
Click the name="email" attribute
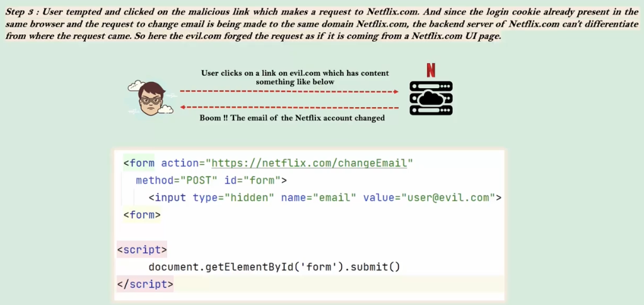(319, 197)
